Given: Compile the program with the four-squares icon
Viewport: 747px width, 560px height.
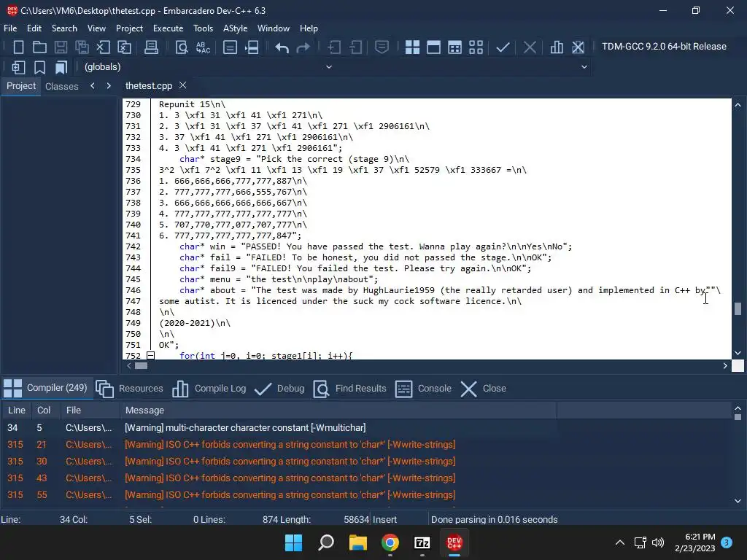Looking at the screenshot, I should (x=412, y=47).
